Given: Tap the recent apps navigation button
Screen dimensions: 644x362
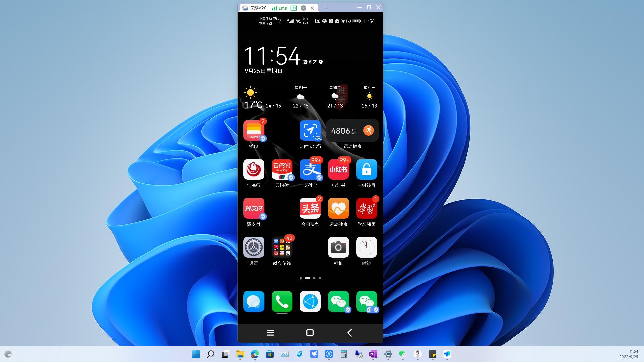Looking at the screenshot, I should pyautogui.click(x=270, y=333).
